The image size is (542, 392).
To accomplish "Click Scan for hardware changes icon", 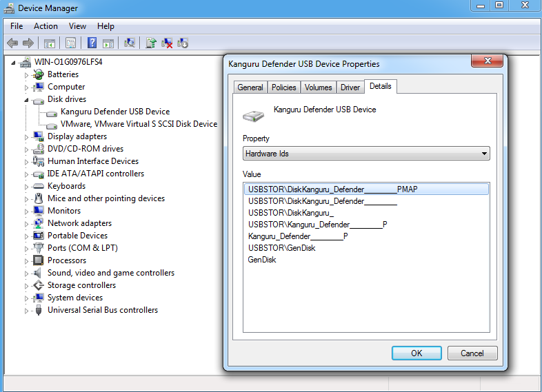I will coord(129,43).
